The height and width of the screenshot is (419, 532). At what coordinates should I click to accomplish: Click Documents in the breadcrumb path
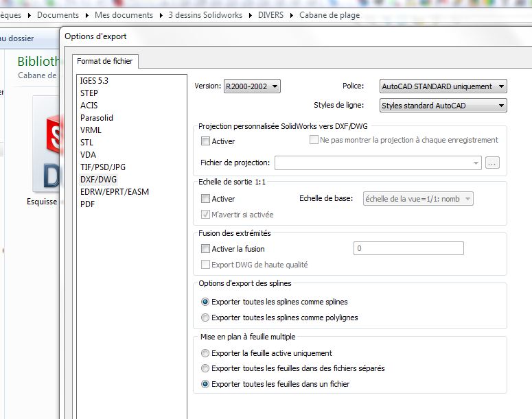[x=58, y=15]
